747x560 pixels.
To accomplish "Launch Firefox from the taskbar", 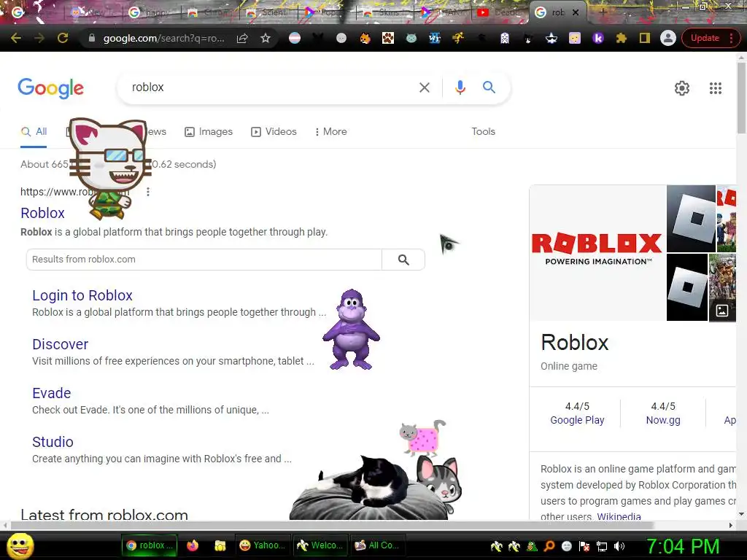I will click(193, 545).
